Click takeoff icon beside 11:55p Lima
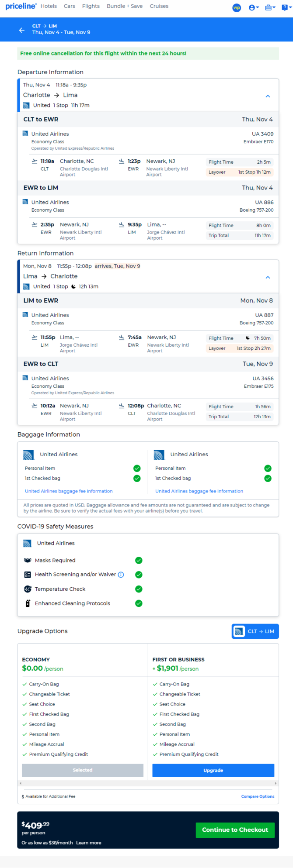The width and height of the screenshot is (293, 868). [x=35, y=337]
